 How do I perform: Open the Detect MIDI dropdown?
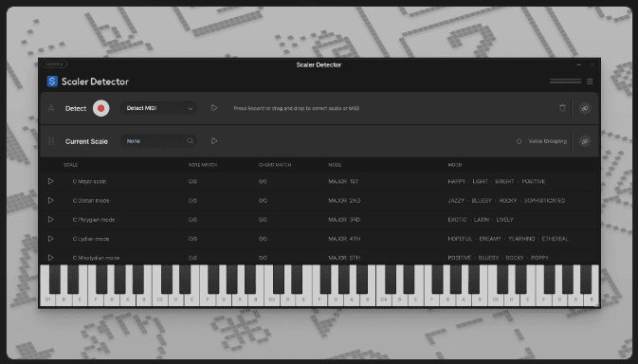point(158,108)
